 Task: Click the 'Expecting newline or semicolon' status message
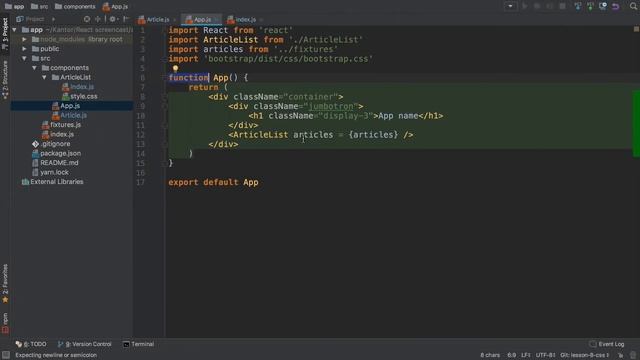click(x=56, y=355)
